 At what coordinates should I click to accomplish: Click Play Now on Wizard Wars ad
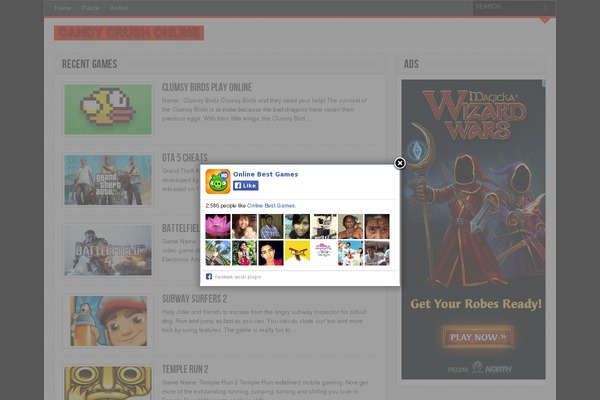478,337
